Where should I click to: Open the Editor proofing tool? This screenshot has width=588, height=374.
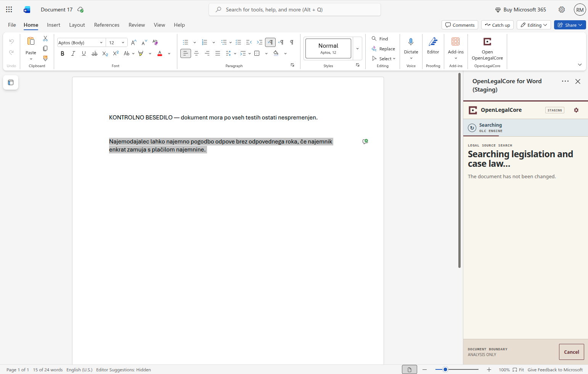[433, 45]
